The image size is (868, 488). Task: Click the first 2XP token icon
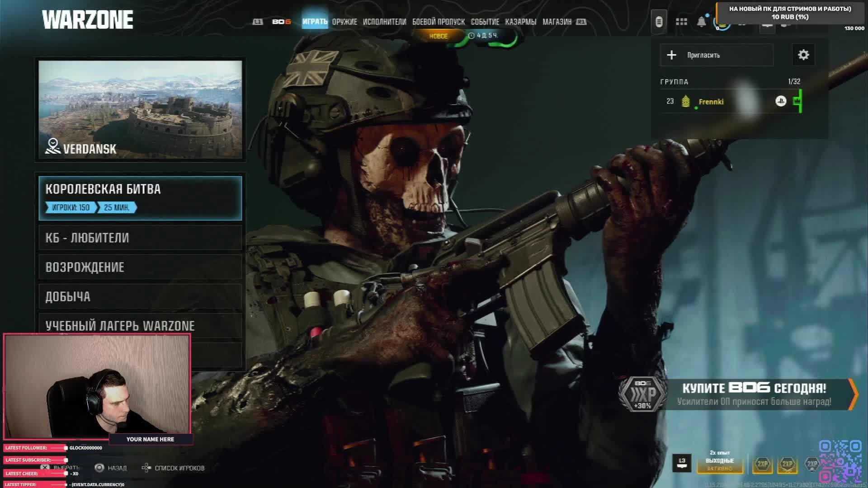pyautogui.click(x=763, y=464)
